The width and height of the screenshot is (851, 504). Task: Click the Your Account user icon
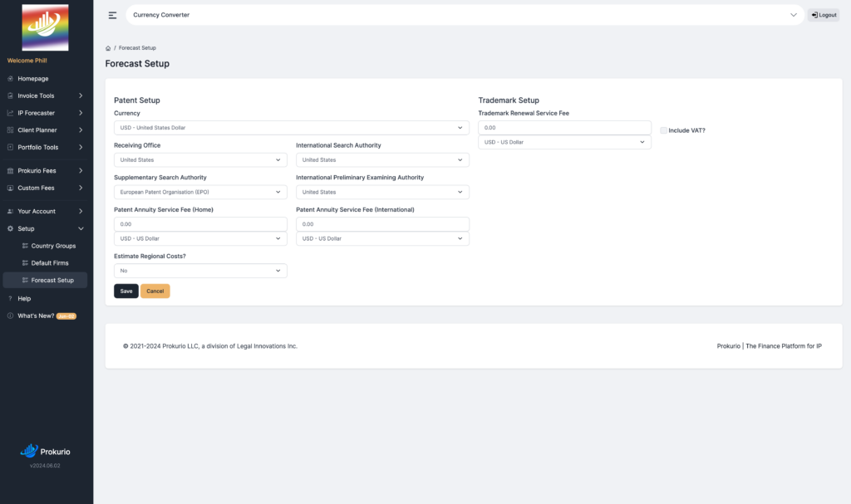coord(10,212)
